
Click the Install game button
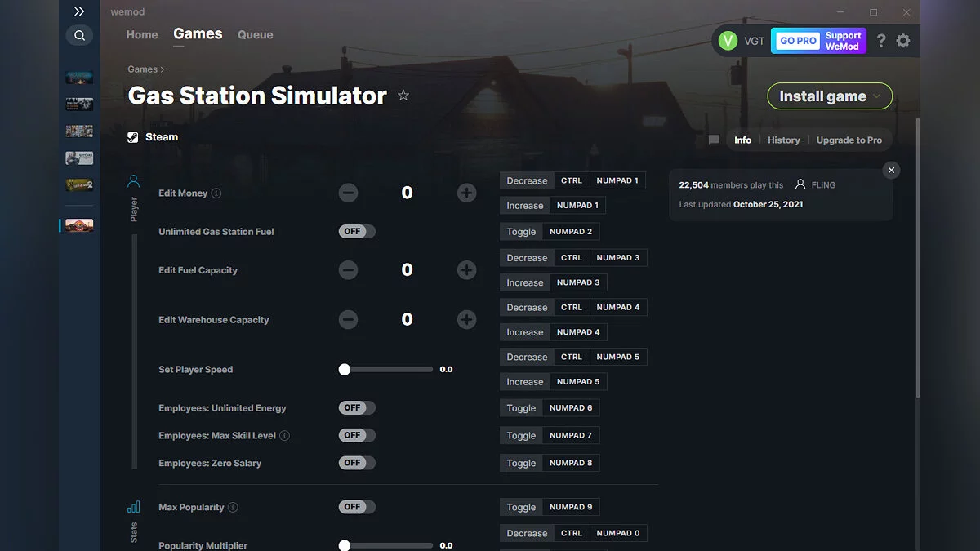point(830,96)
